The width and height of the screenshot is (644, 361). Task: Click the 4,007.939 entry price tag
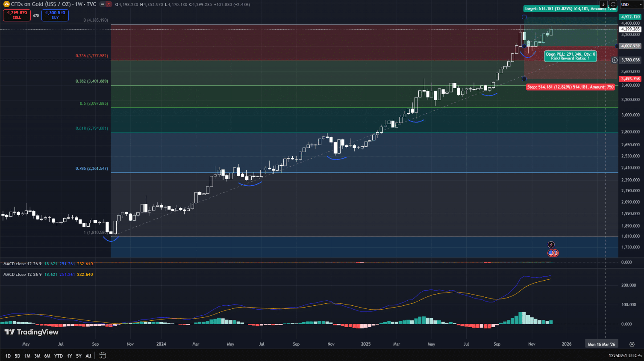[630, 46]
